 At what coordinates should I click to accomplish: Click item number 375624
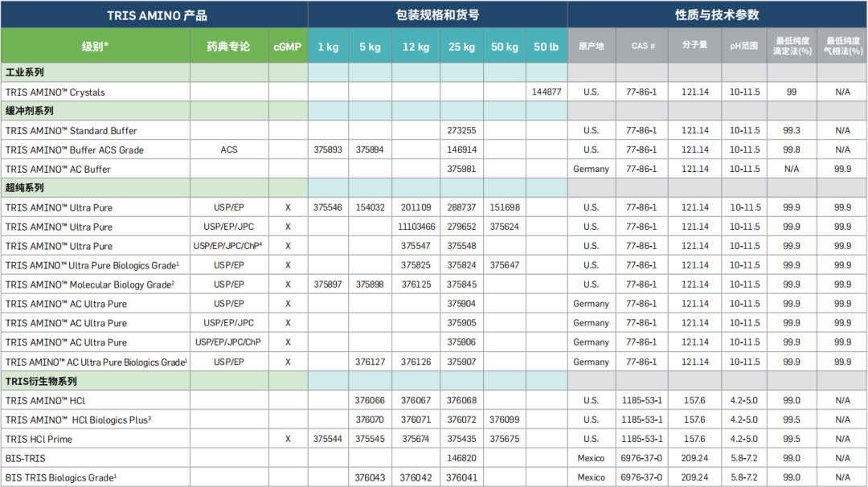point(504,227)
